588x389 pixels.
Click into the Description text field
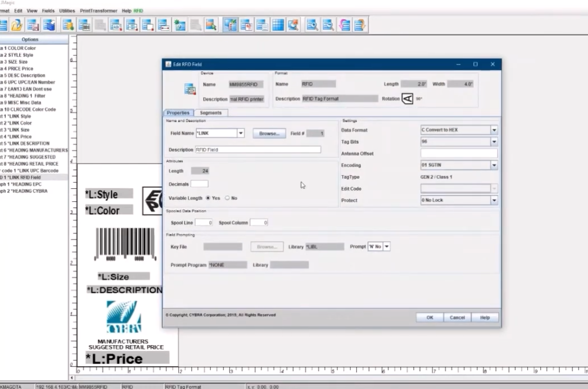(x=258, y=150)
